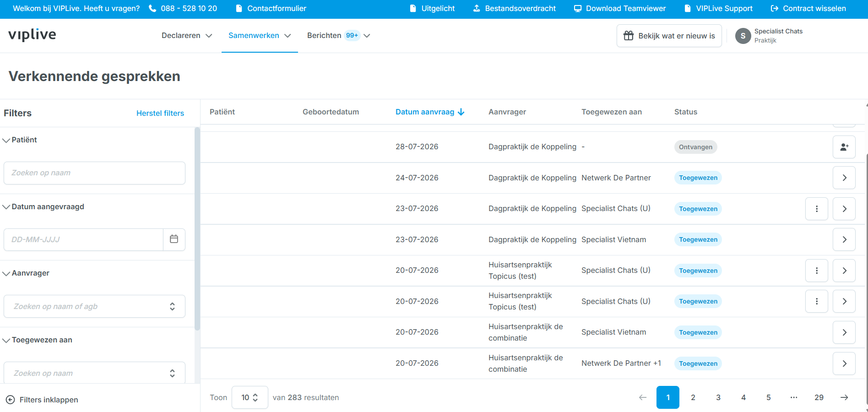Go to page 3
The image size is (868, 412).
(718, 397)
